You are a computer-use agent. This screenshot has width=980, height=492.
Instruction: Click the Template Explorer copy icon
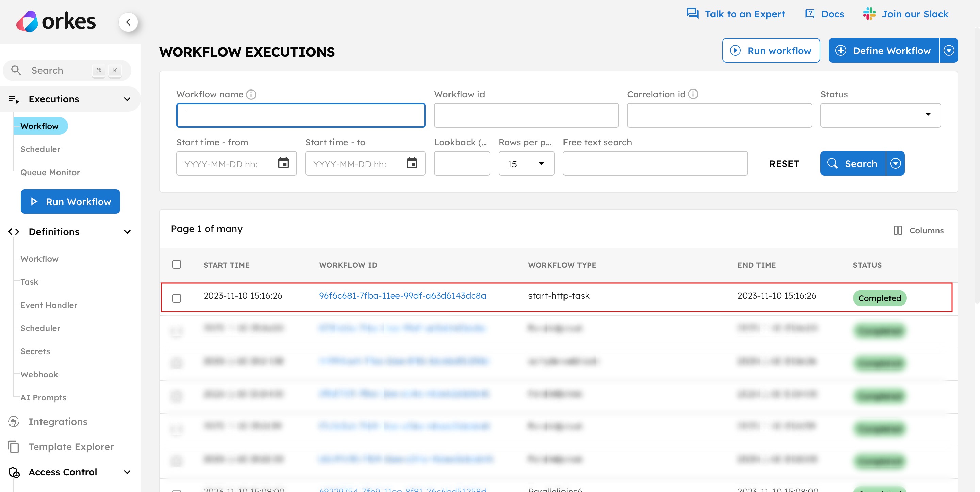pyautogui.click(x=14, y=447)
